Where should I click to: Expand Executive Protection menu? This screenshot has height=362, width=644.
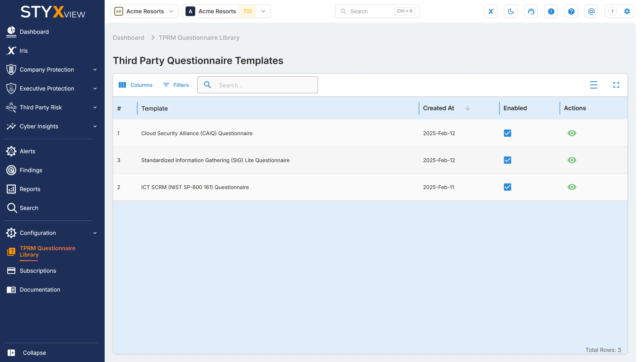tap(95, 88)
